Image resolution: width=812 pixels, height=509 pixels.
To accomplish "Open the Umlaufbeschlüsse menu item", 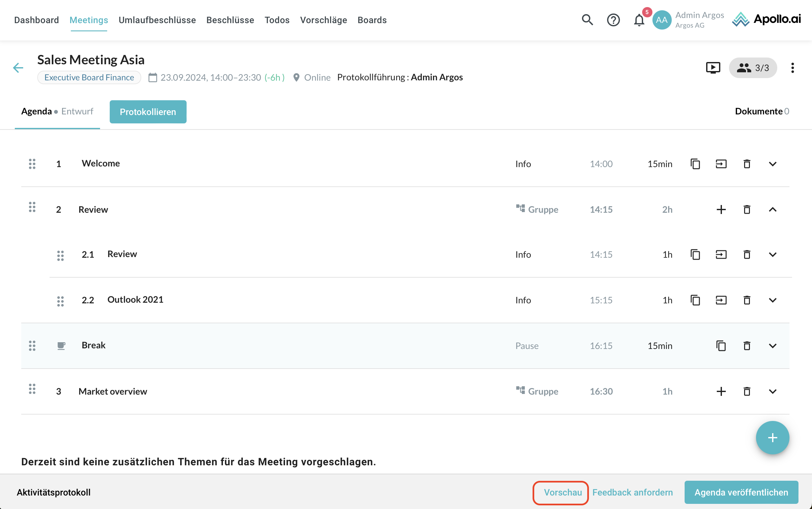I will click(157, 20).
